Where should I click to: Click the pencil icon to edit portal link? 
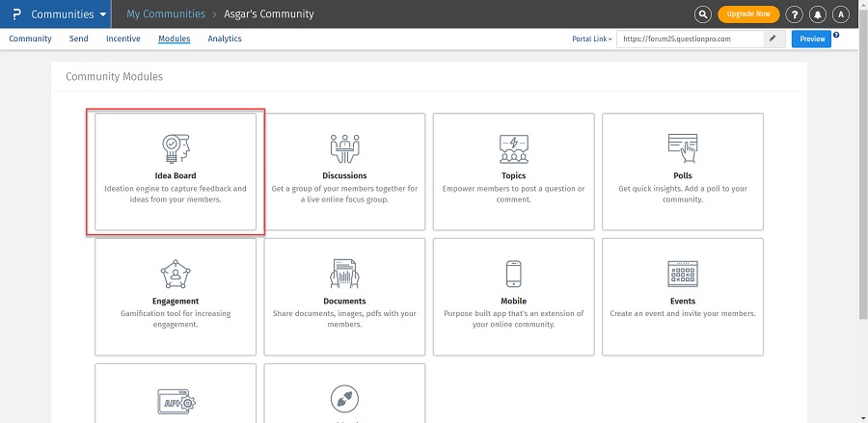(x=773, y=40)
